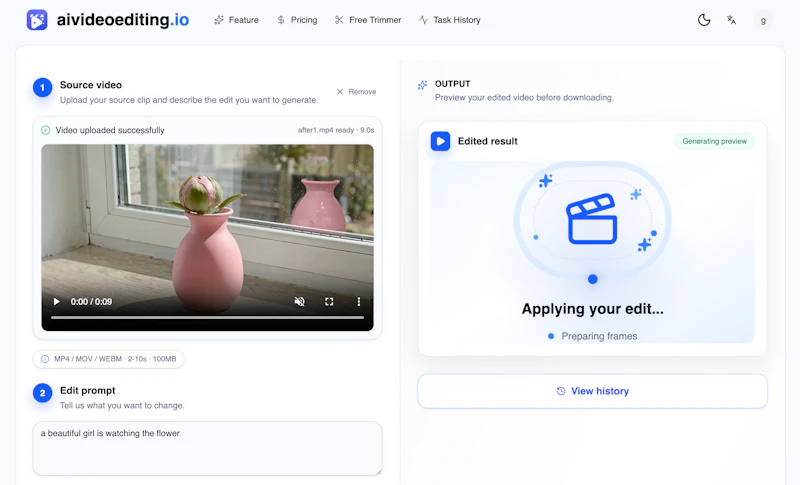Viewport: 800px width, 485px height.
Task: Seek along the video progress bar
Action: (207, 317)
